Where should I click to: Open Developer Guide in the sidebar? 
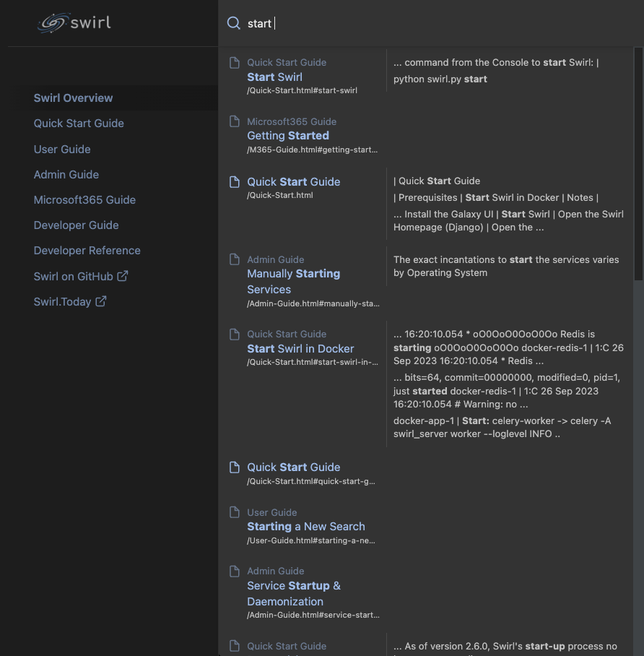coord(76,225)
